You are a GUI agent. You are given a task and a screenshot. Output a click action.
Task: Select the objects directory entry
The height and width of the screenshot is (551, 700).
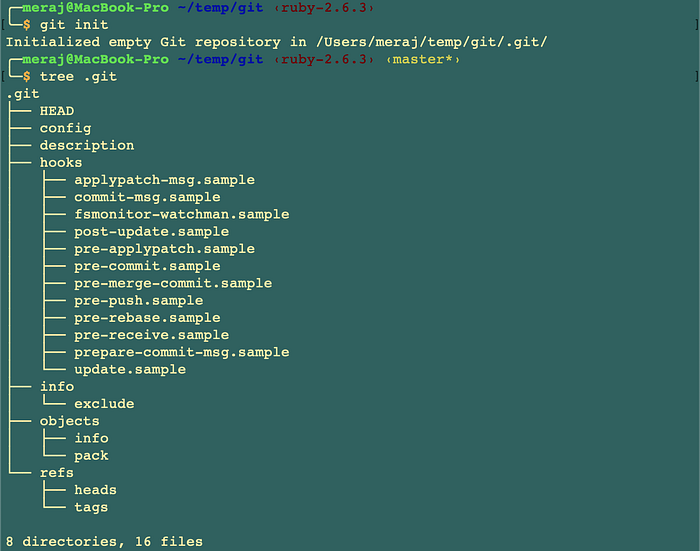pos(70,421)
